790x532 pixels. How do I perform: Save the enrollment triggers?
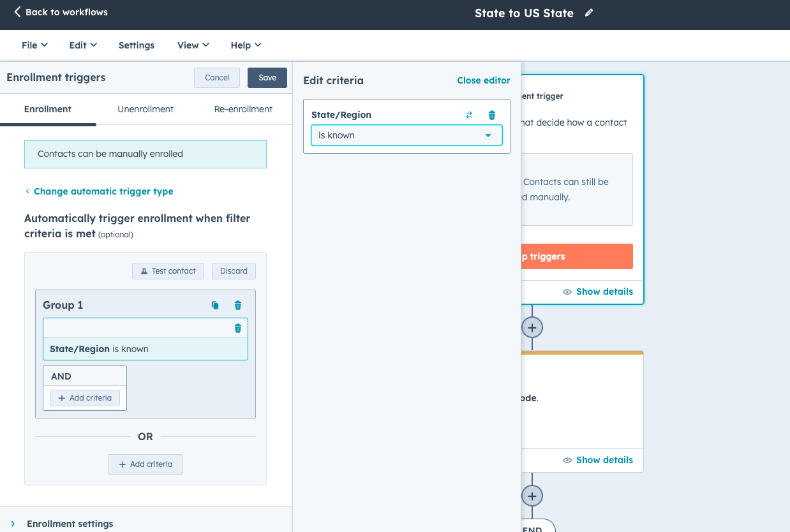point(267,78)
